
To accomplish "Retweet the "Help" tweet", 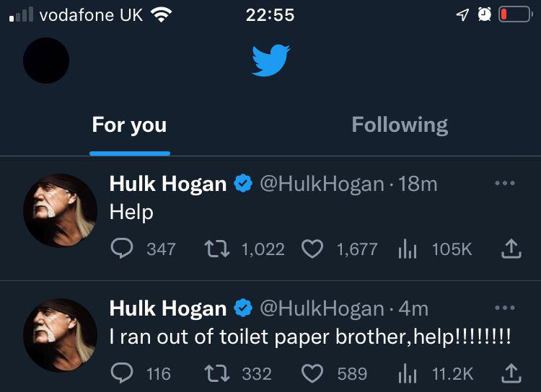I will [x=215, y=249].
